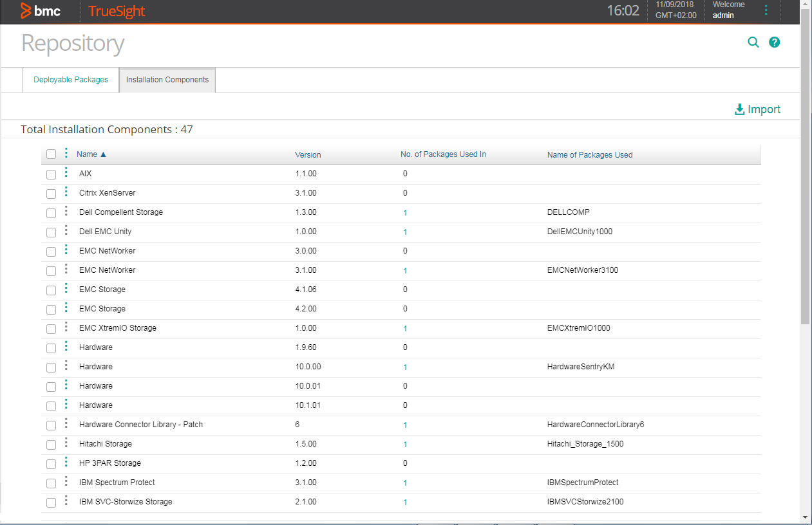The image size is (812, 525).
Task: Switch to Deployable Packages tab
Action: coord(71,80)
